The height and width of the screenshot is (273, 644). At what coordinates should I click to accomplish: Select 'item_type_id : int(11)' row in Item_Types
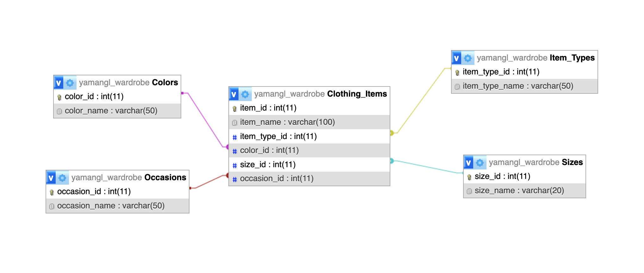pyautogui.click(x=525, y=72)
